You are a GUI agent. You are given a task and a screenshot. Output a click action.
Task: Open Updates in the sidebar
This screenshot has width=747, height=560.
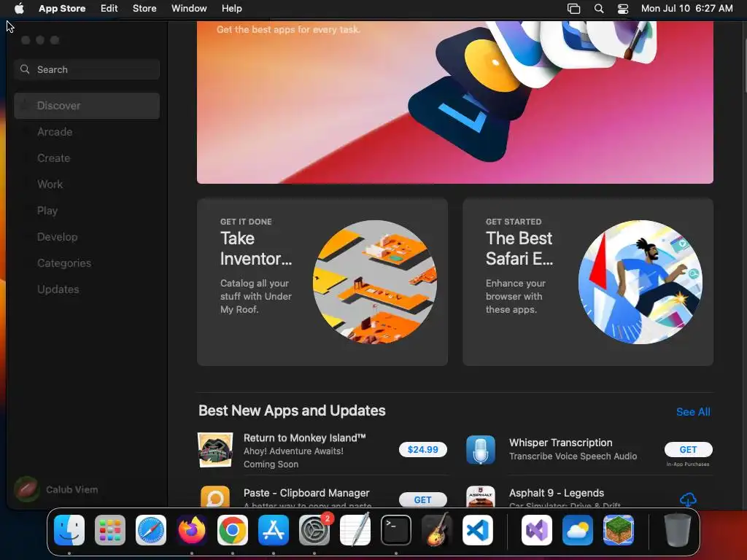[87, 289]
